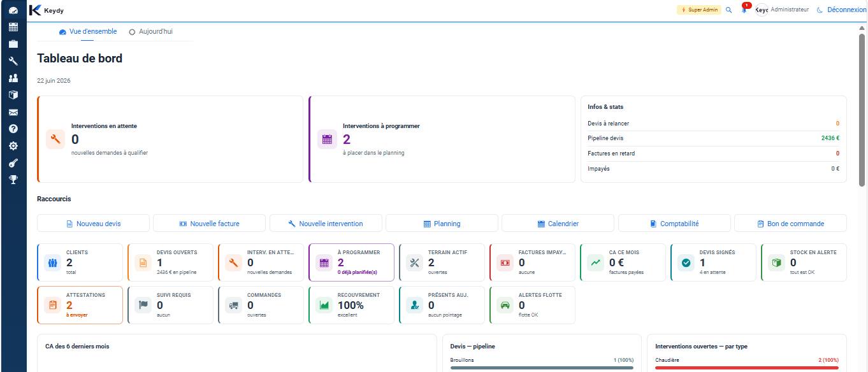
Task: Open the Attestations à envoyer card
Action: click(x=80, y=305)
